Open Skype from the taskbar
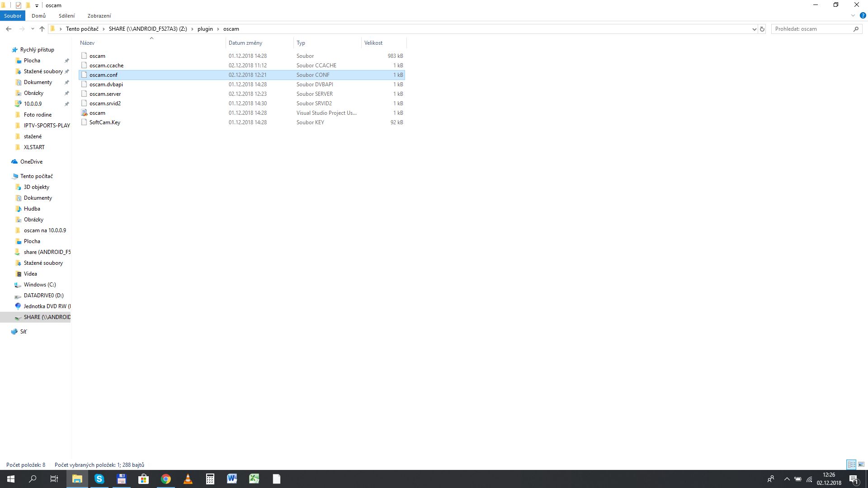The width and height of the screenshot is (868, 488). coord(99,479)
